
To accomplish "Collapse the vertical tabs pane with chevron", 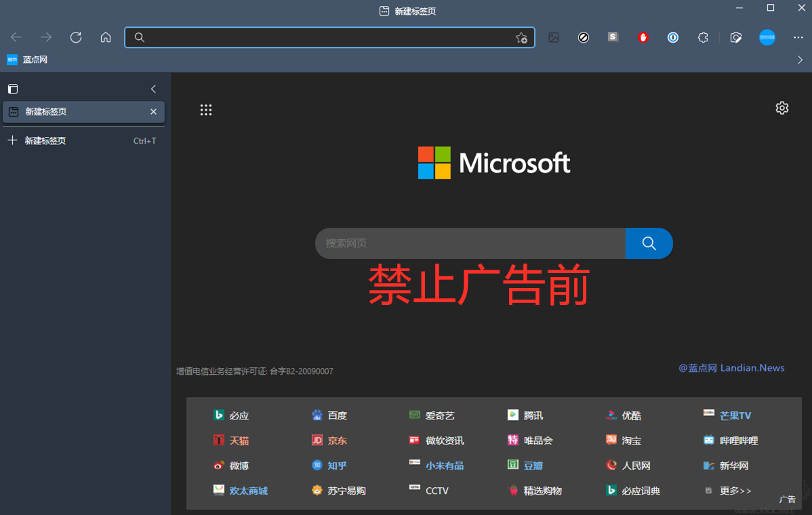I will [153, 89].
